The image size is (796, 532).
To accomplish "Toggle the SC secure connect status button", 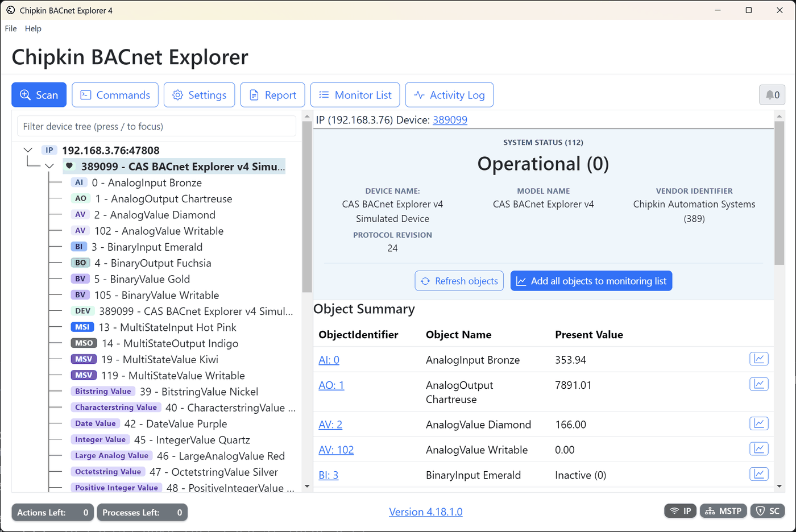I will (768, 511).
